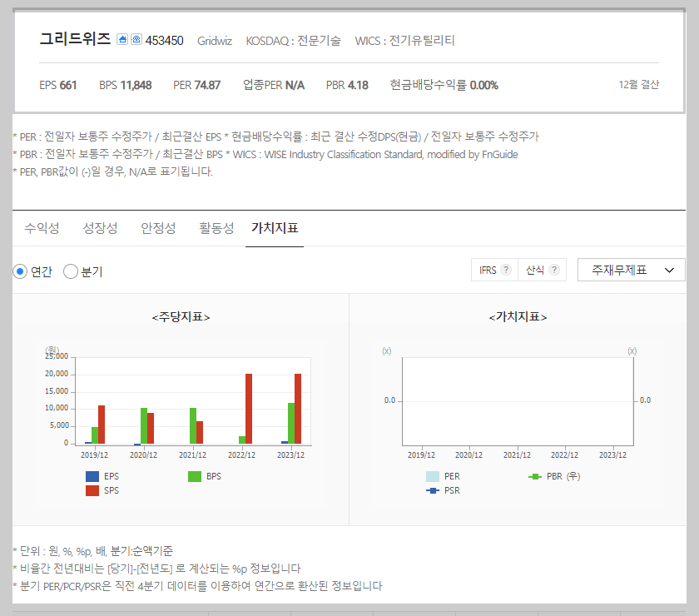Click the English name Gridwiz
Viewport: 699px width, 616px height.
tap(215, 41)
